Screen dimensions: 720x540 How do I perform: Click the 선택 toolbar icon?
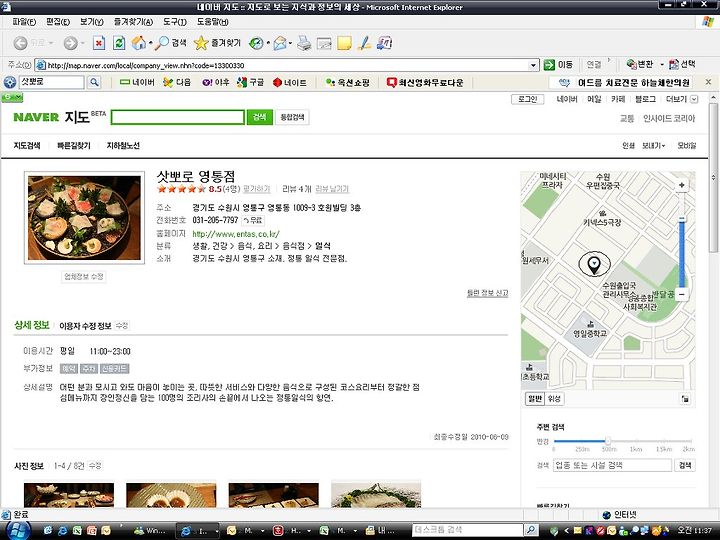682,65
